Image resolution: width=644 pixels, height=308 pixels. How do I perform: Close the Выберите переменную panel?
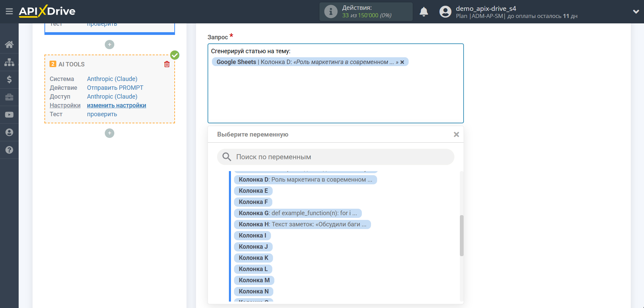[456, 135]
